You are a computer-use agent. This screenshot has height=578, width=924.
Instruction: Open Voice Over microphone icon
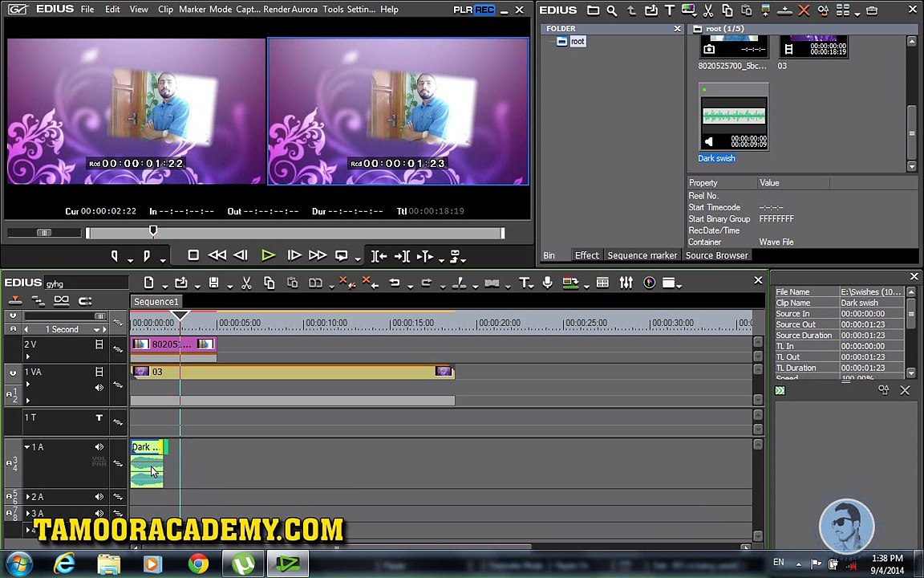(548, 283)
